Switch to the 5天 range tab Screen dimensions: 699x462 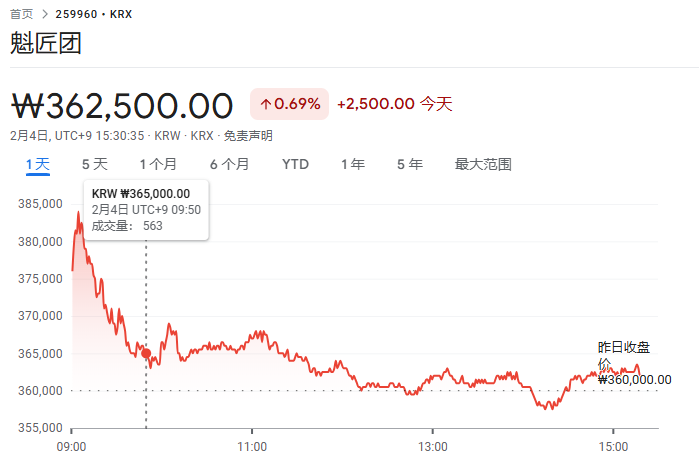(95, 165)
